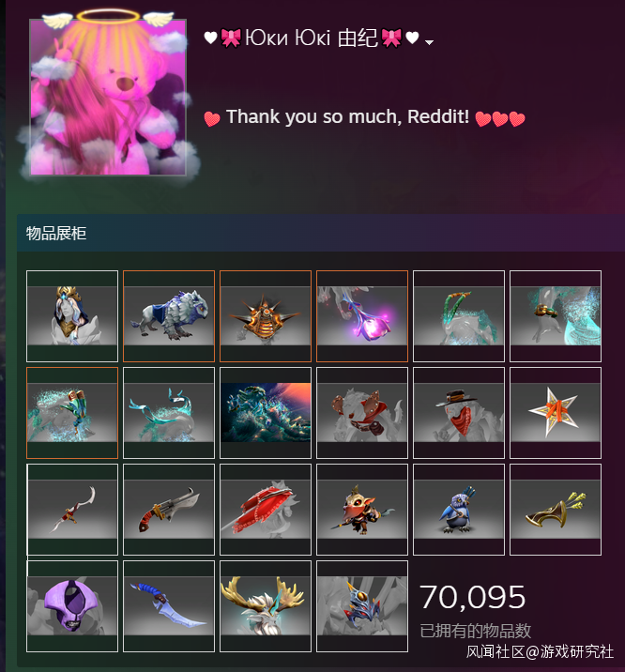Open the golden antlers headpiece item
The image size is (625, 672).
point(266,606)
